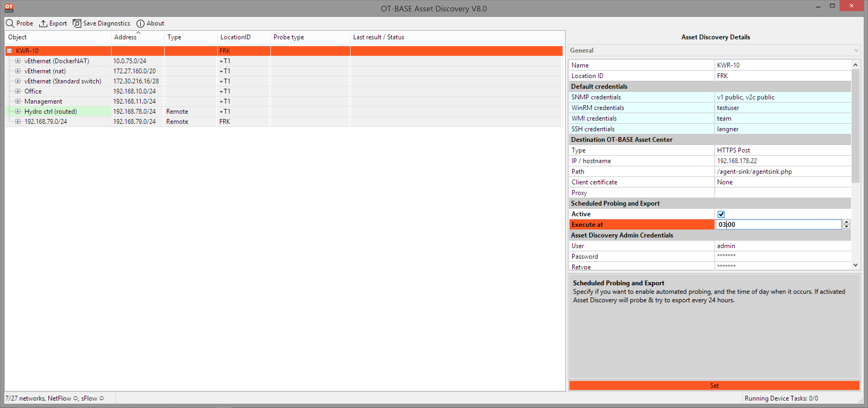Click the Save Diagnostics icon
Image resolution: width=868 pixels, height=408 pixels.
pos(77,23)
